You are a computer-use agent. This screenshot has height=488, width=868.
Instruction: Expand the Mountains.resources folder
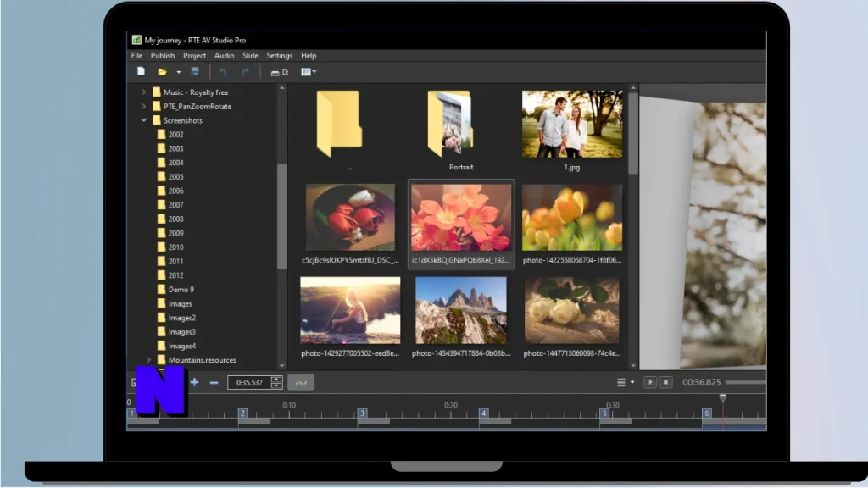(x=149, y=359)
